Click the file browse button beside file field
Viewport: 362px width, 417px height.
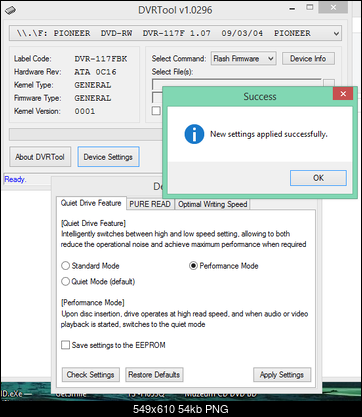[x=329, y=84]
